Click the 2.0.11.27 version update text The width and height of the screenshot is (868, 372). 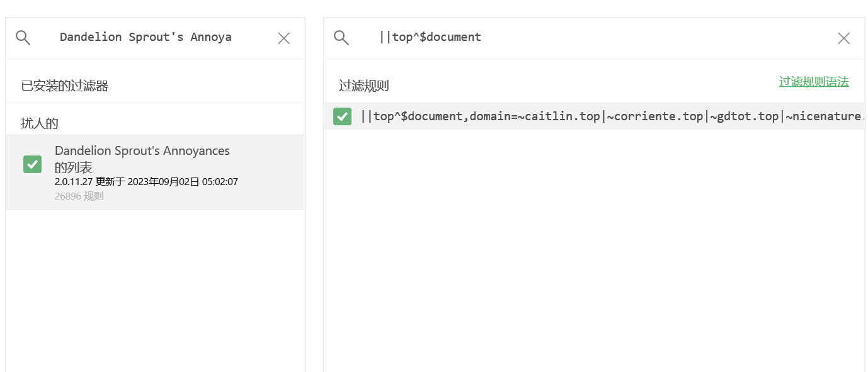pyautogui.click(x=146, y=182)
